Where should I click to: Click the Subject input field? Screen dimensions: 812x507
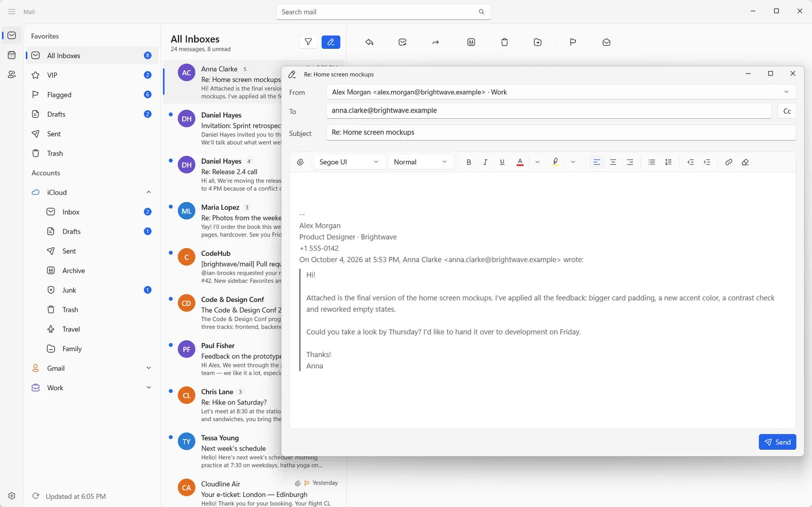561,132
